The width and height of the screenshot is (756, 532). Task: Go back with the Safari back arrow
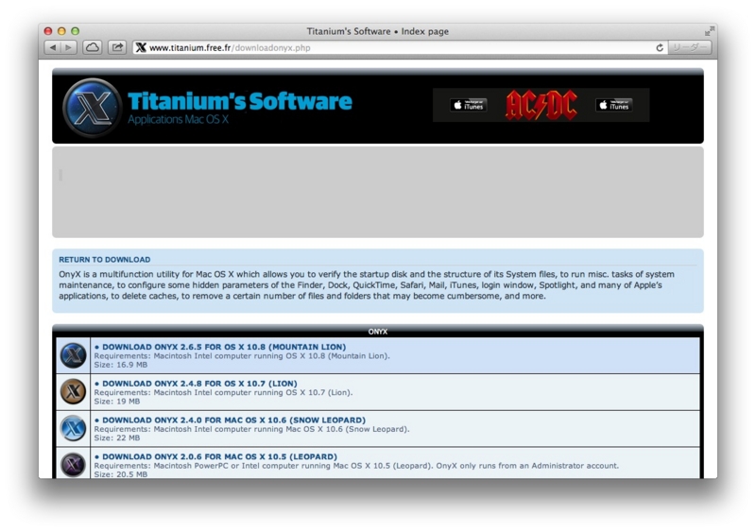pyautogui.click(x=53, y=47)
